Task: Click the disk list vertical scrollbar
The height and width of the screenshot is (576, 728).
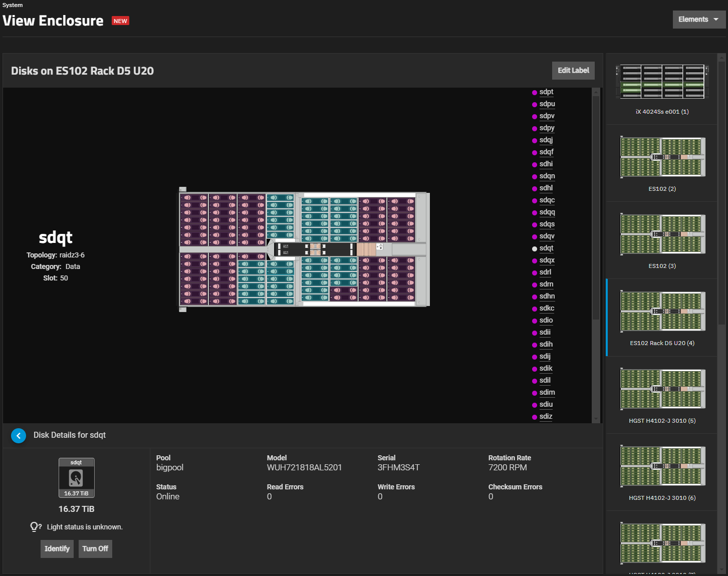Action: click(596, 208)
